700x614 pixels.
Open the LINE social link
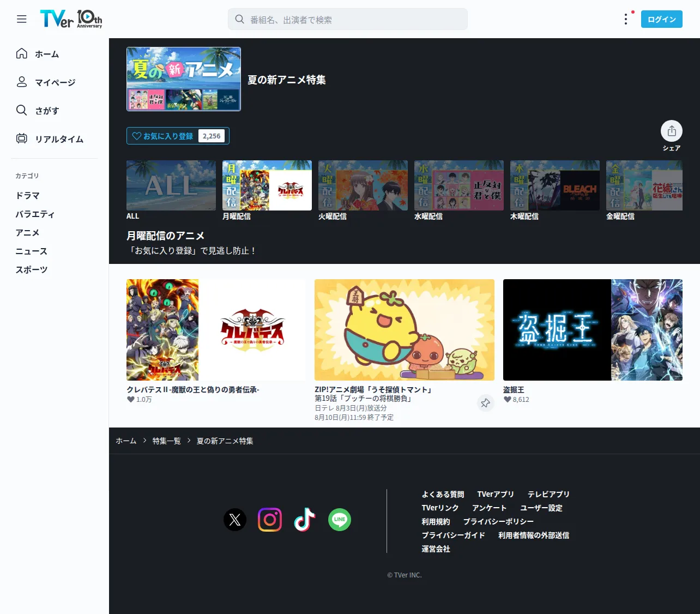340,520
